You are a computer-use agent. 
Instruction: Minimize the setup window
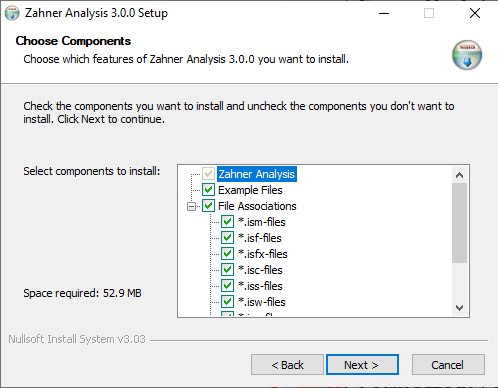pos(384,13)
